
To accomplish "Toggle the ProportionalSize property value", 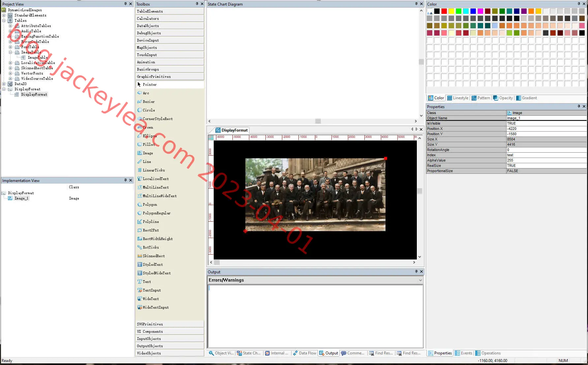I will 546,171.
